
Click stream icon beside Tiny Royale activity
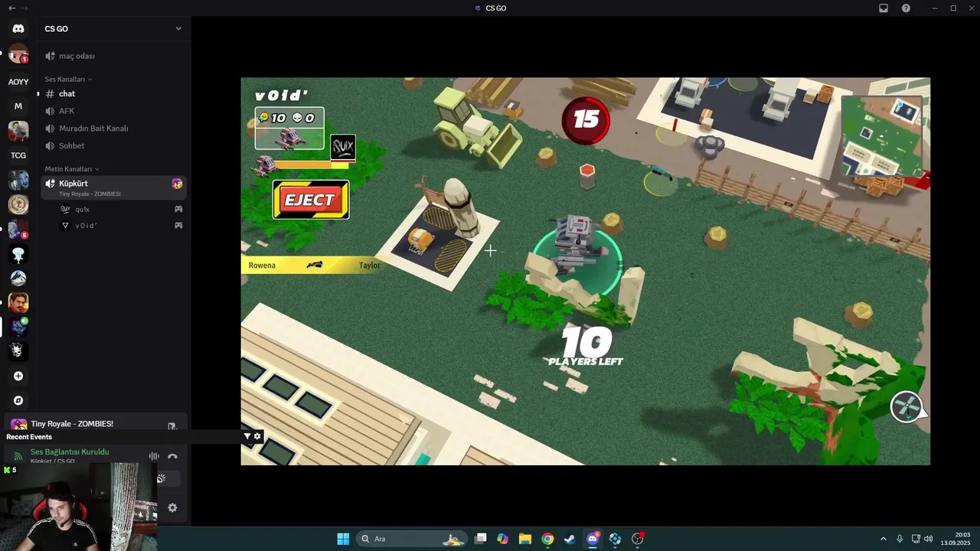click(x=172, y=426)
